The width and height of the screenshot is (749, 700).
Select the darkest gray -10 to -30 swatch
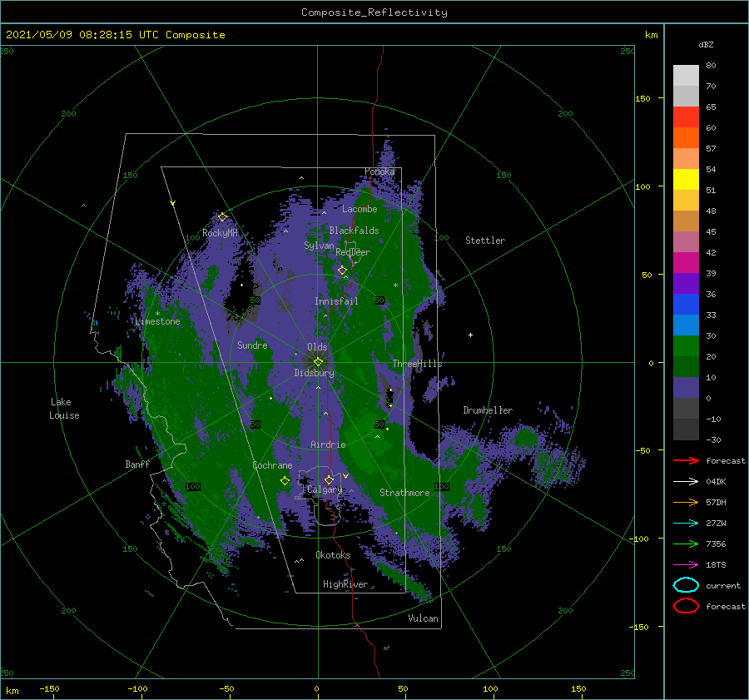[686, 429]
